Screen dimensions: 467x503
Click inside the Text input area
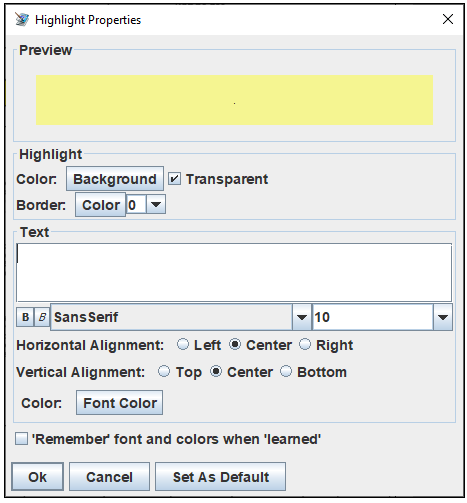tap(234, 273)
